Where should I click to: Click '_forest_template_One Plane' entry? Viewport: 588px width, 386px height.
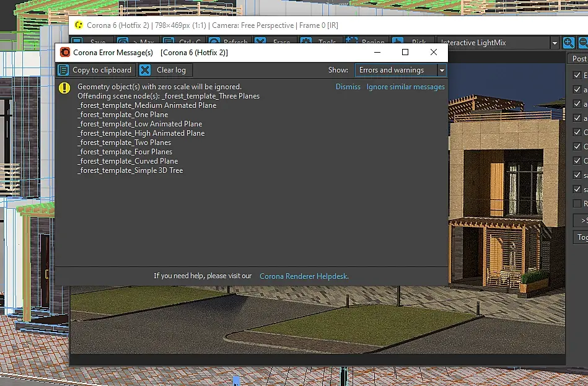123,115
